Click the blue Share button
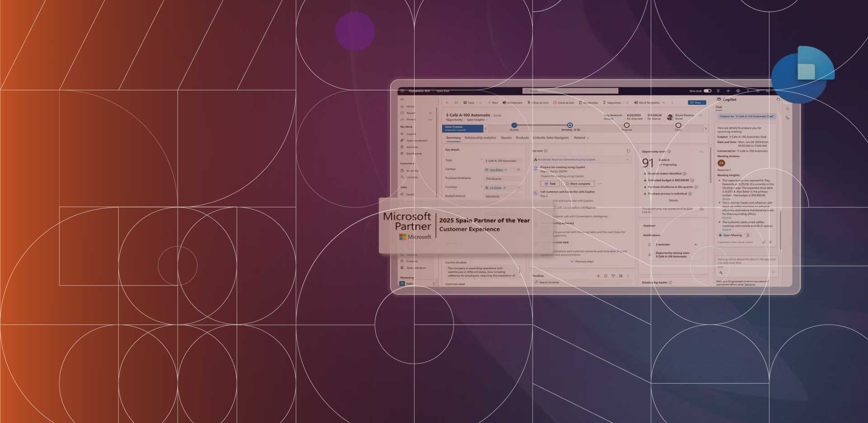This screenshot has height=423, width=868. pos(697,103)
